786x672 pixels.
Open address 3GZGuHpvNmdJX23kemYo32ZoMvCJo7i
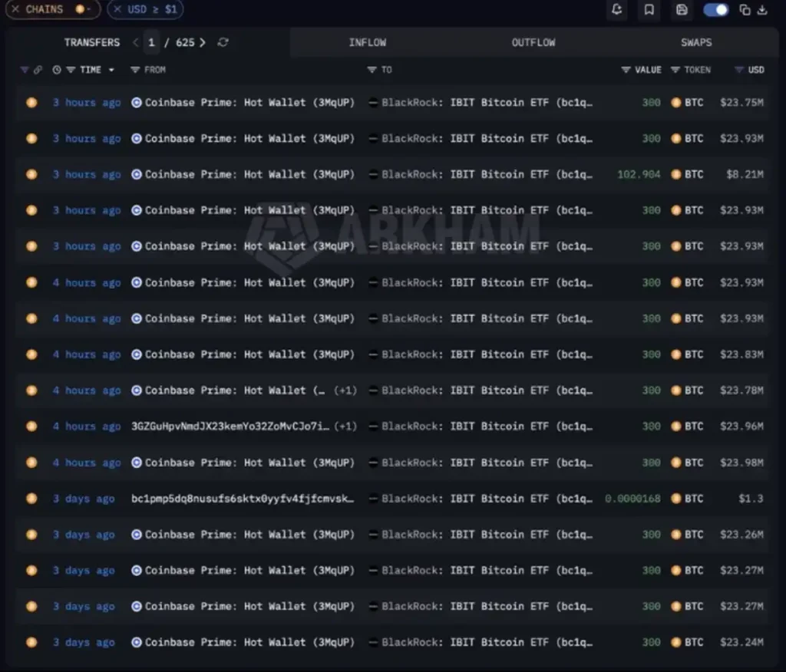230,427
